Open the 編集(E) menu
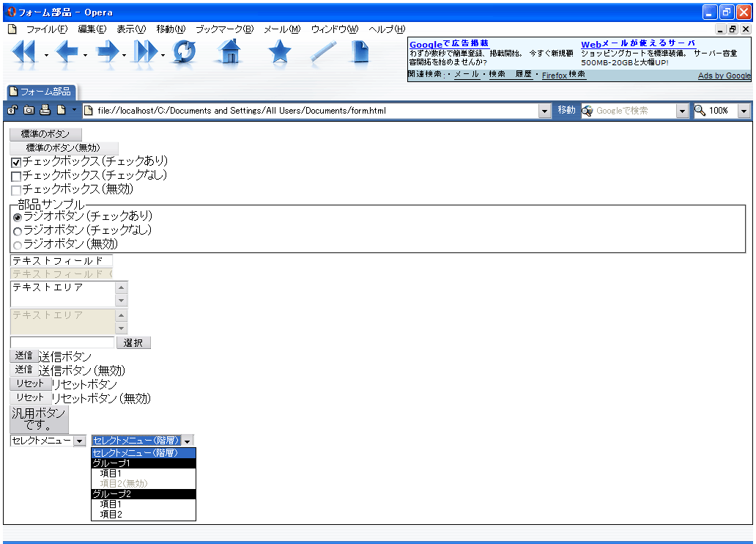The image size is (756, 544). (92, 29)
